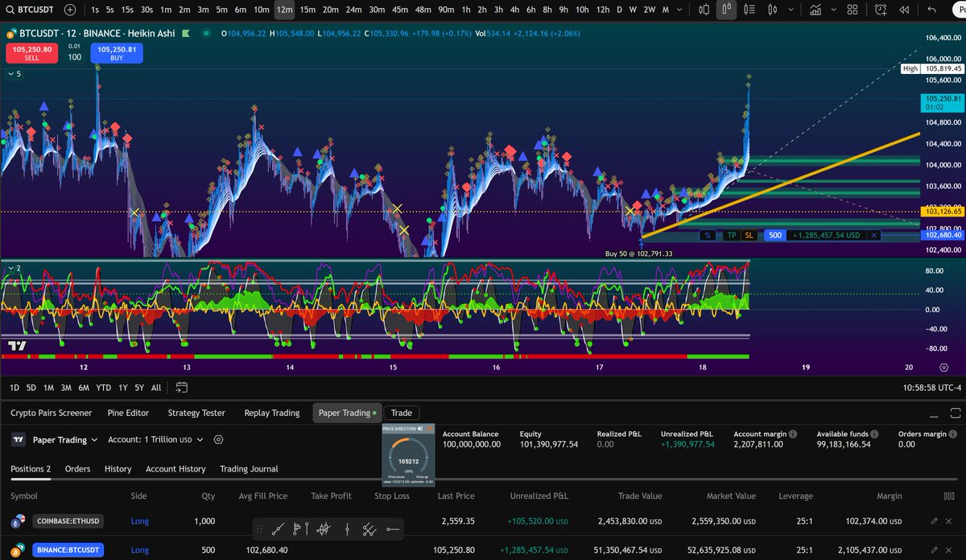The image size is (966, 560).
Task: Switch to the Orders tab
Action: pos(77,468)
